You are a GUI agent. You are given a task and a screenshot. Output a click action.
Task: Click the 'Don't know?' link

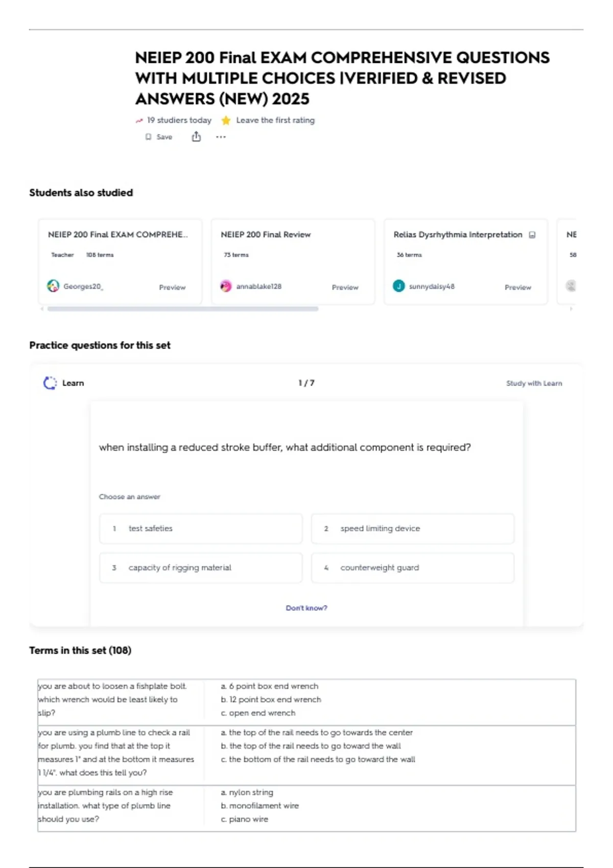click(x=306, y=608)
